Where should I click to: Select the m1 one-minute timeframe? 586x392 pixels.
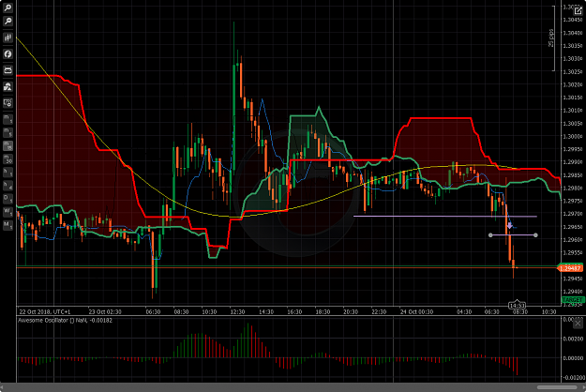coord(8,119)
